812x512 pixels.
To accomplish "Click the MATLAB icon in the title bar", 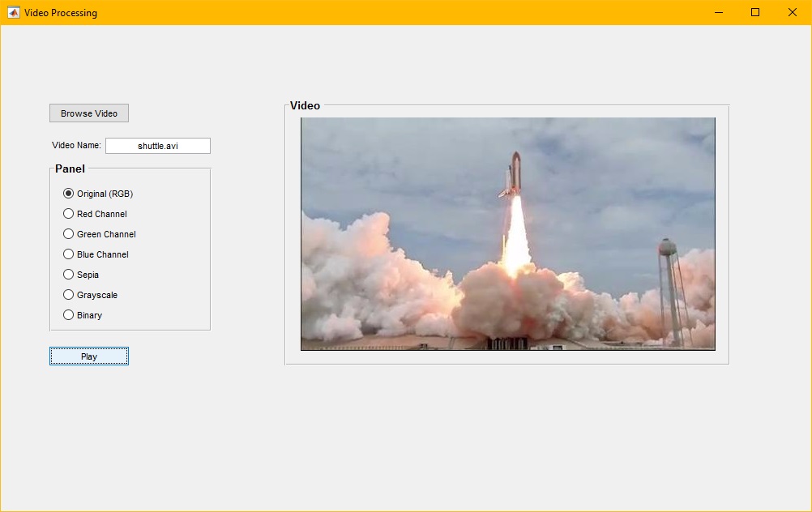I will 13,12.
